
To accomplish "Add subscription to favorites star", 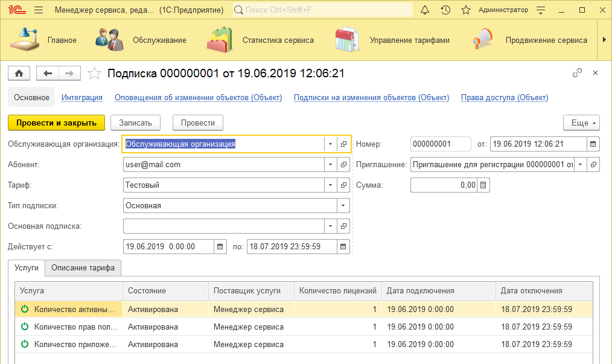I will (x=94, y=74).
